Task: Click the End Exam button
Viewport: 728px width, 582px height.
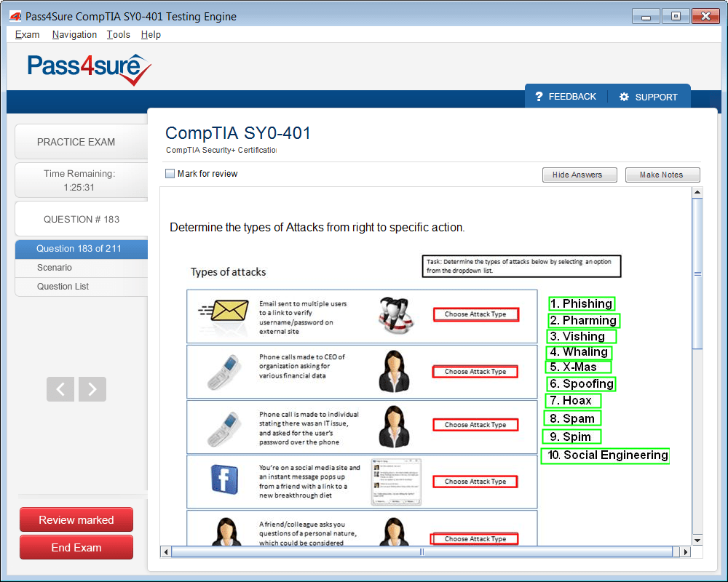Action: 76,548
